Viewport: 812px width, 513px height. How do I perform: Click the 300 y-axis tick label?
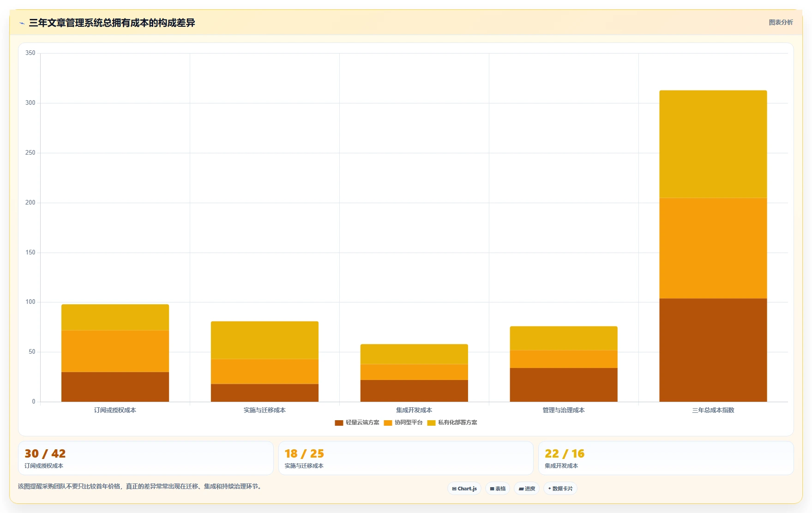point(30,103)
